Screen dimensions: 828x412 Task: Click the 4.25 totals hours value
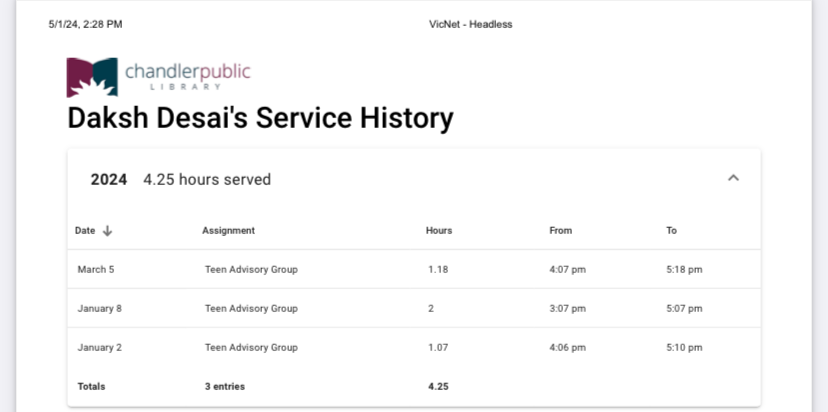pos(438,386)
